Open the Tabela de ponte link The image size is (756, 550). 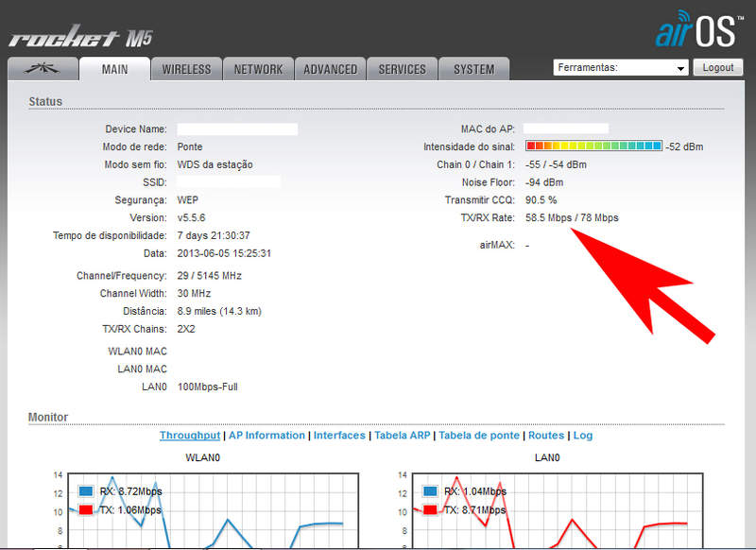(479, 436)
